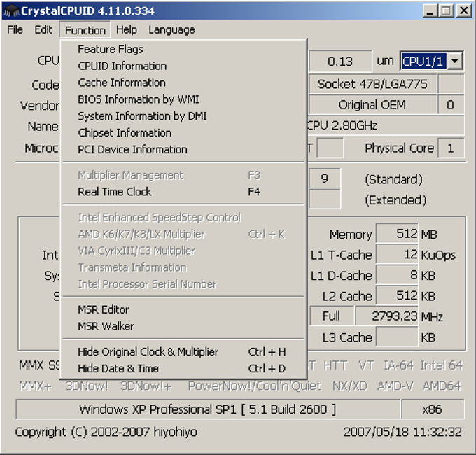Open MSR Editor
The width and height of the screenshot is (476, 455).
[x=183, y=309]
